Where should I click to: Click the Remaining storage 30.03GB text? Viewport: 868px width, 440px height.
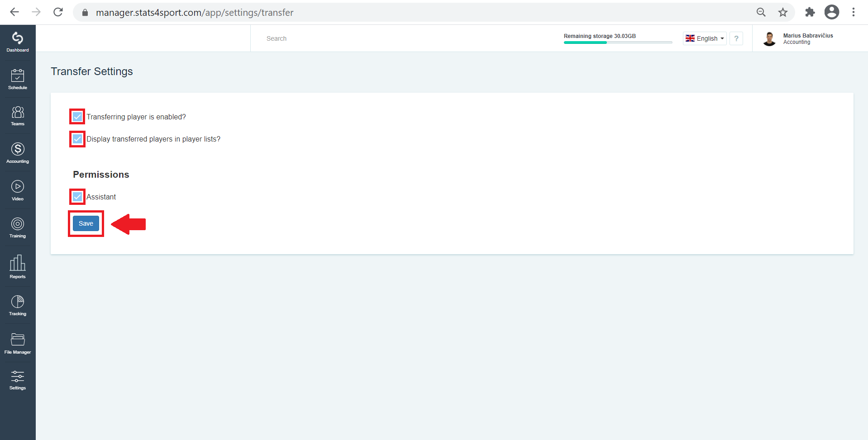pos(600,36)
